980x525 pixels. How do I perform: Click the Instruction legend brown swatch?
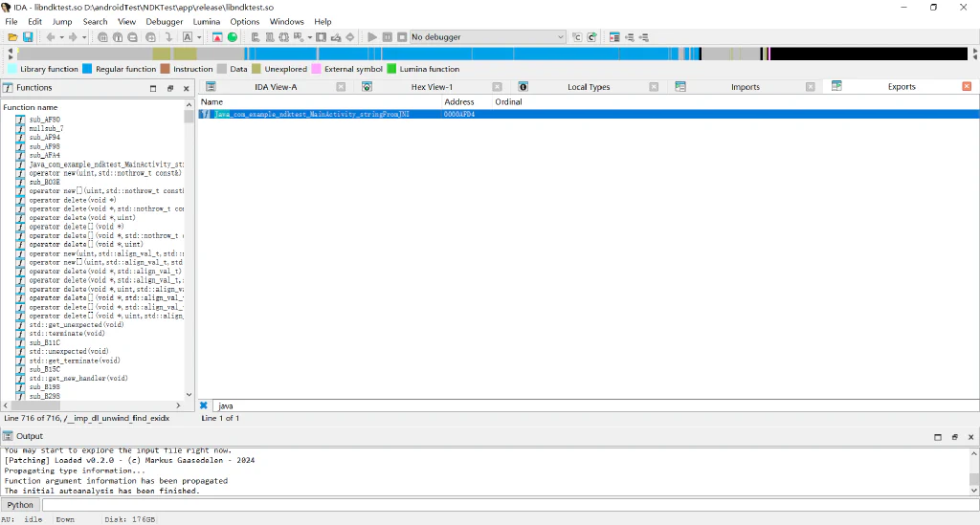[x=165, y=69]
